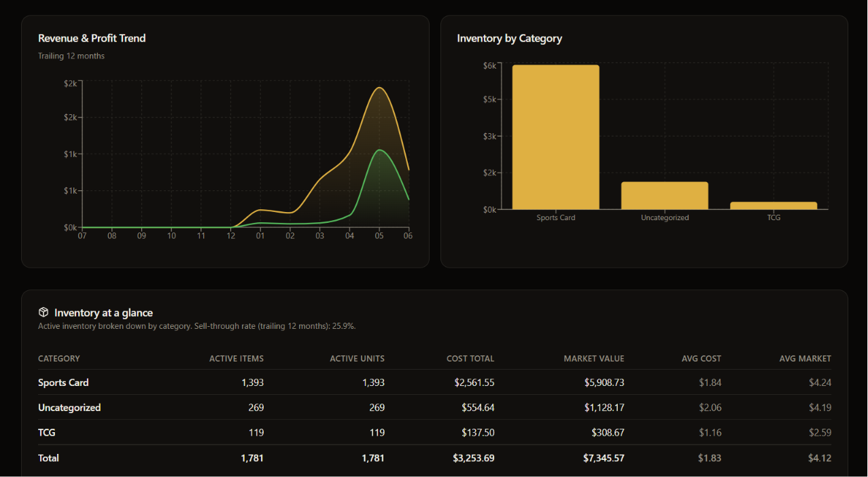Image resolution: width=868 pixels, height=477 pixels.
Task: Click the $6k y-axis label
Action: [x=489, y=65]
